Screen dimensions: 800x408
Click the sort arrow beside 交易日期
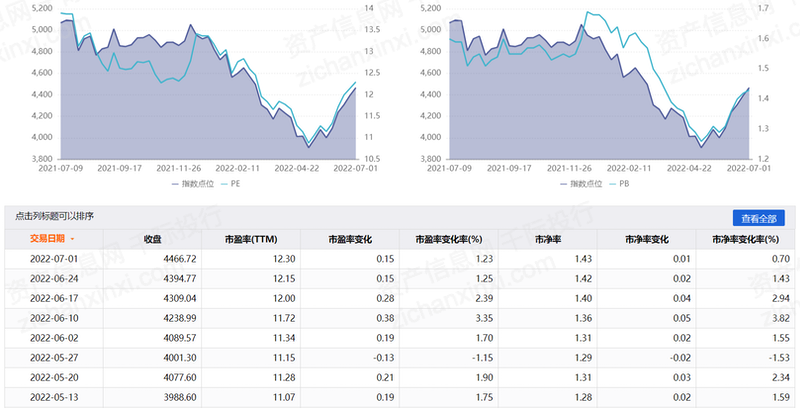73,240
